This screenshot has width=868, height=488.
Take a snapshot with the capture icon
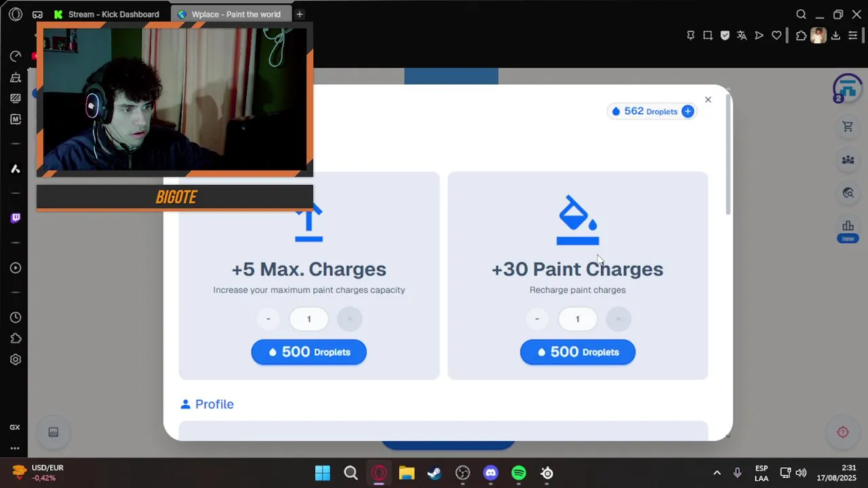tap(707, 35)
